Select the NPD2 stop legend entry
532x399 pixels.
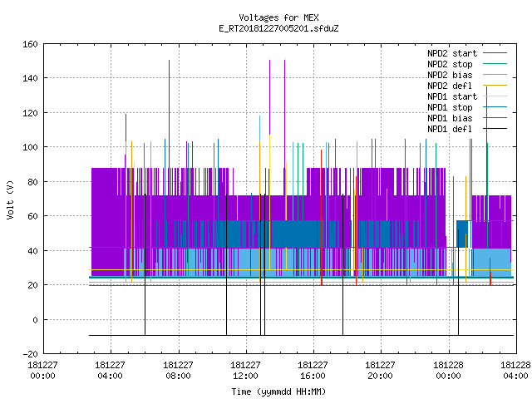(x=450, y=64)
